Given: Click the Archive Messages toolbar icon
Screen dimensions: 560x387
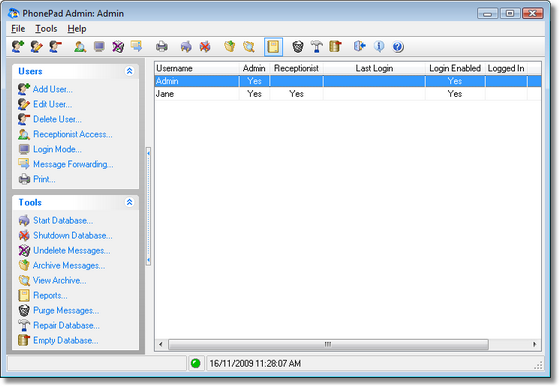Looking at the screenshot, I should [230, 46].
